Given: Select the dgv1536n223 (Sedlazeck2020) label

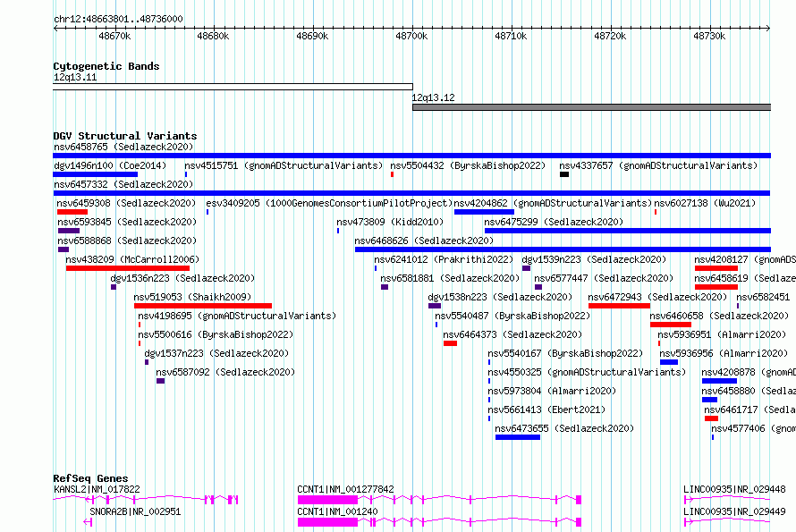Looking at the screenshot, I should coord(182,278).
